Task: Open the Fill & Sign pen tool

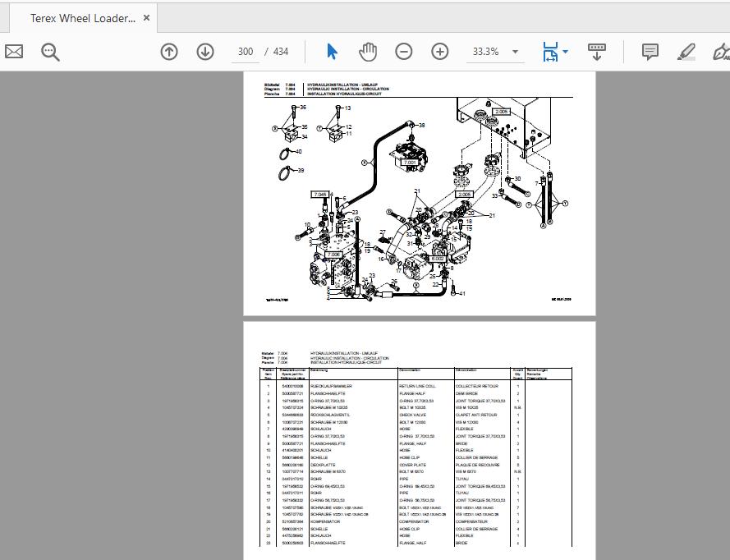Action: 720,51
